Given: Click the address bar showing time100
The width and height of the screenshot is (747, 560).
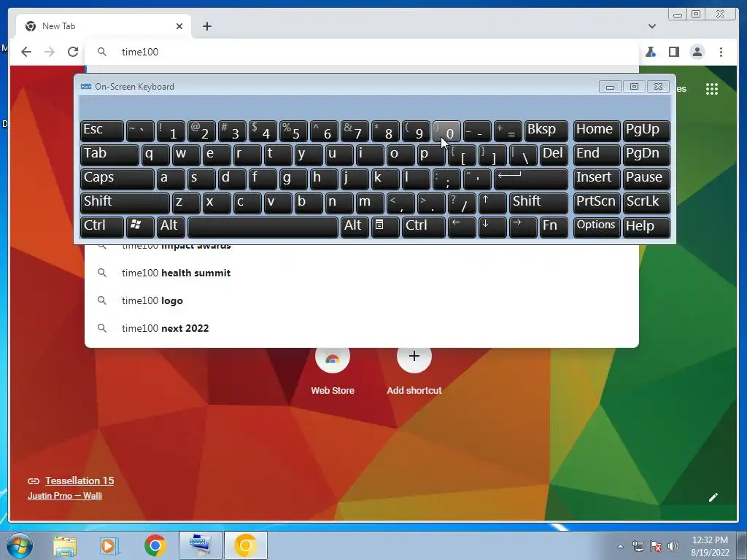Looking at the screenshot, I should (x=362, y=52).
